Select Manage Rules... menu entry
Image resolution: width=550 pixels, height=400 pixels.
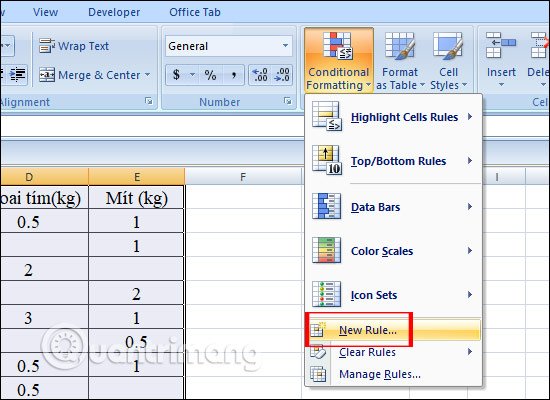[393, 374]
